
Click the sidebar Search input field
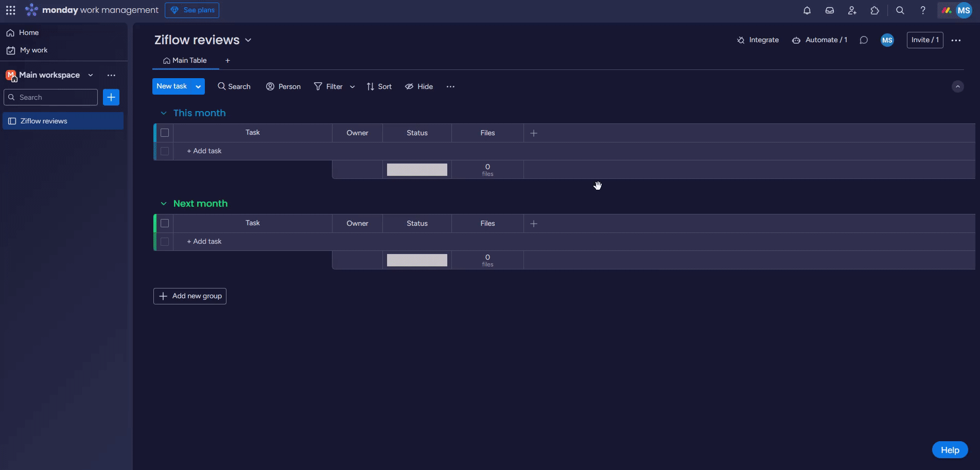50,97
